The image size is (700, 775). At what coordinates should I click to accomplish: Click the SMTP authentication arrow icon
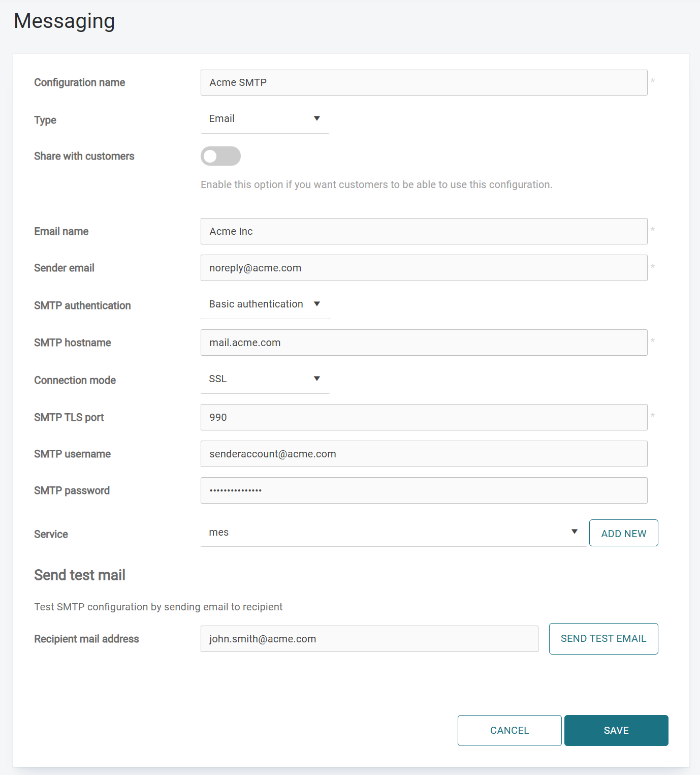tap(317, 304)
